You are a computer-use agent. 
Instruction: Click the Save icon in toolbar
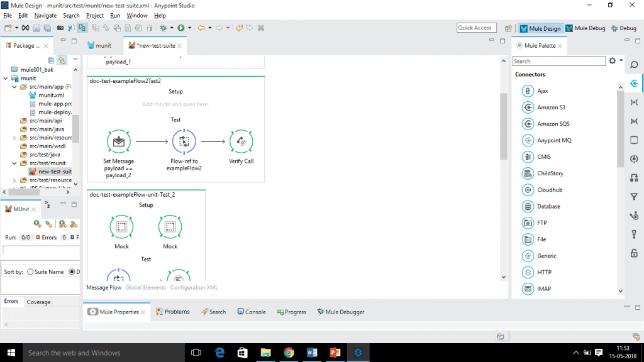tap(36, 28)
